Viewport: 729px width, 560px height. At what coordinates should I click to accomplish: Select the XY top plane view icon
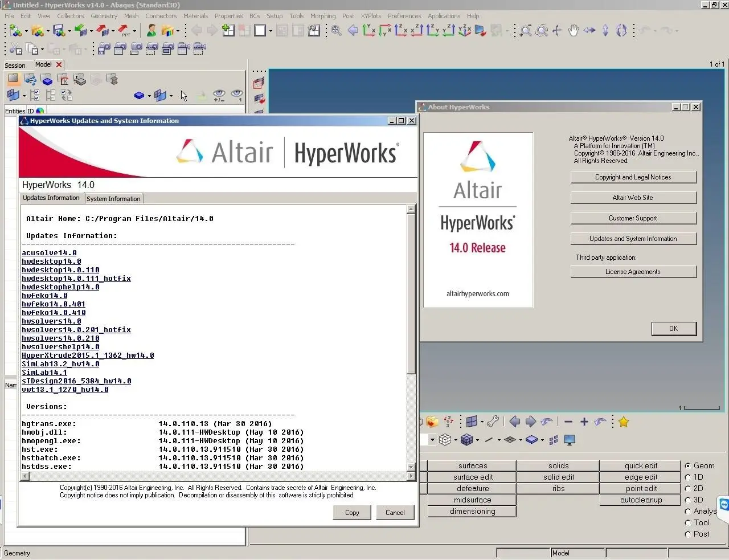(368, 30)
